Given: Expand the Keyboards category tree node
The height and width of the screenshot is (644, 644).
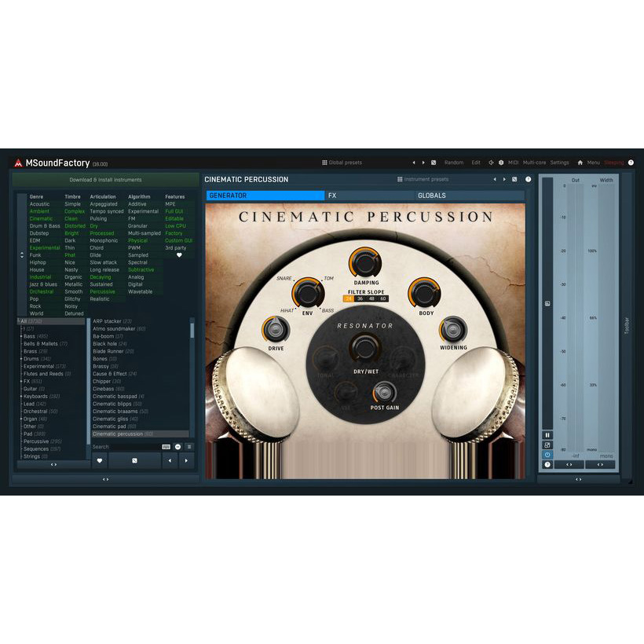Looking at the screenshot, I should point(21,397).
